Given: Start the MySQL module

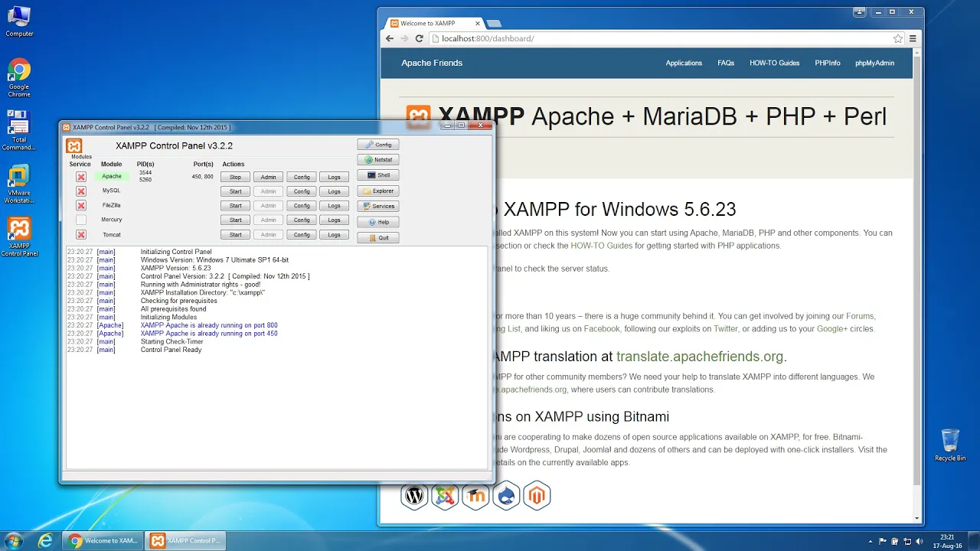Looking at the screenshot, I should coord(235,191).
